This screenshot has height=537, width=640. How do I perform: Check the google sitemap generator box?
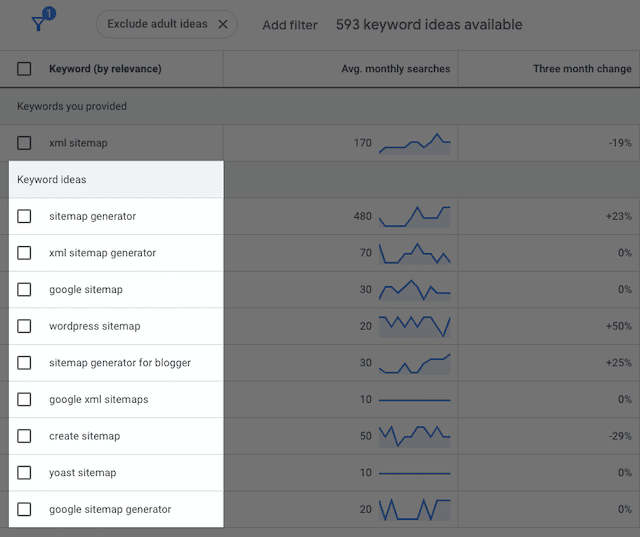24,509
